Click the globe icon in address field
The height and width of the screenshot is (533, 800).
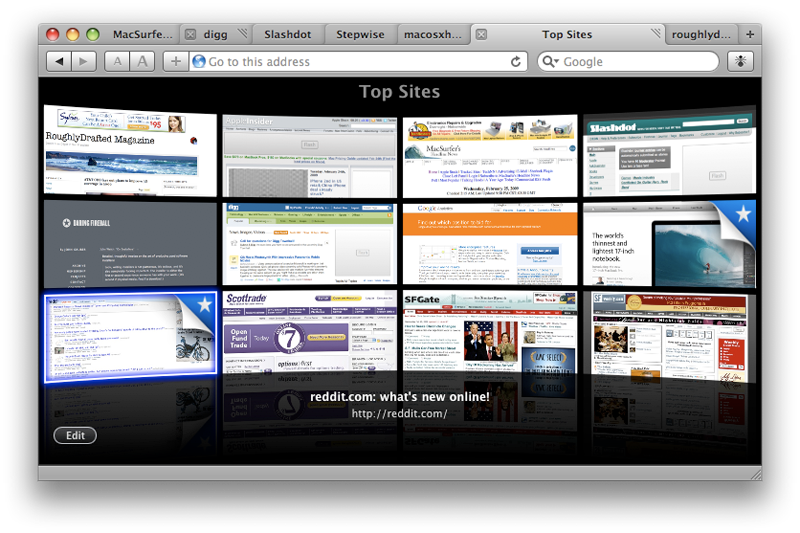click(x=199, y=62)
